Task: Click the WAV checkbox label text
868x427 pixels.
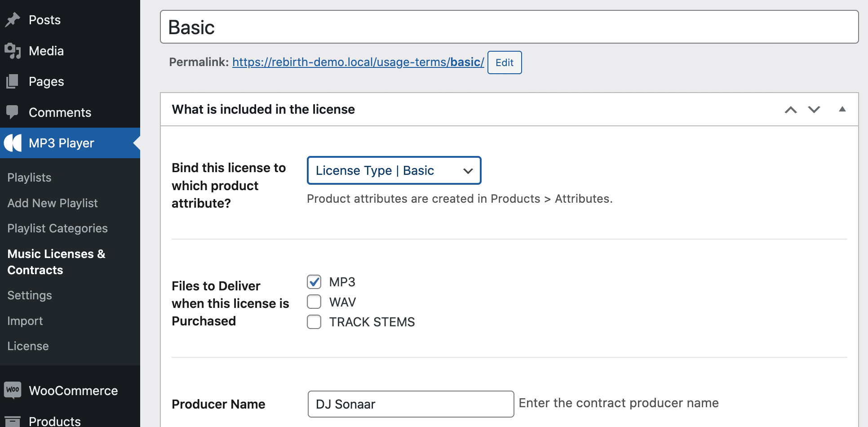Action: 342,302
